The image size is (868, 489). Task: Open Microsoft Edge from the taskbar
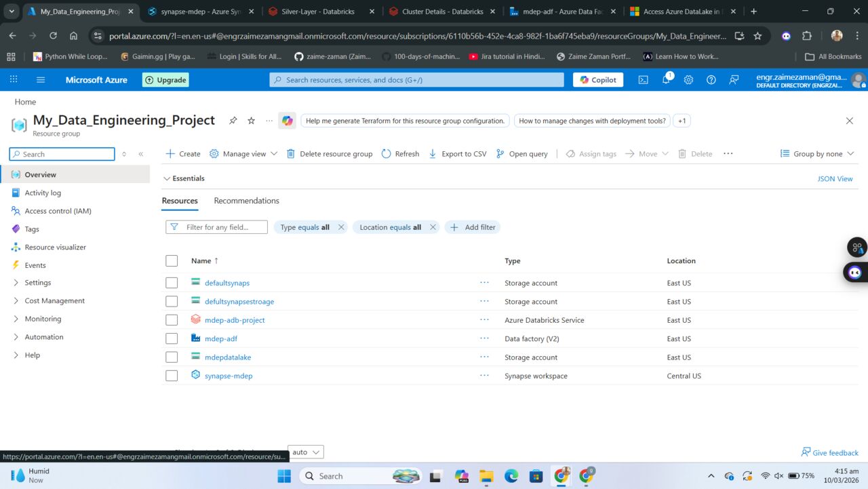[x=511, y=475]
